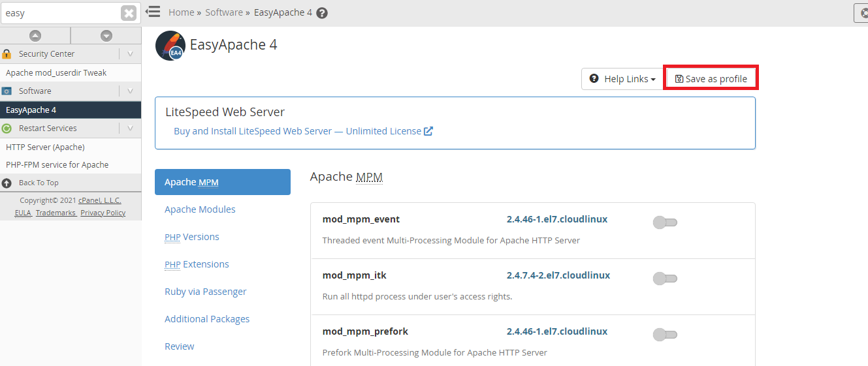Click the up arrow icon in the sidebar
The image size is (868, 366).
click(x=35, y=36)
